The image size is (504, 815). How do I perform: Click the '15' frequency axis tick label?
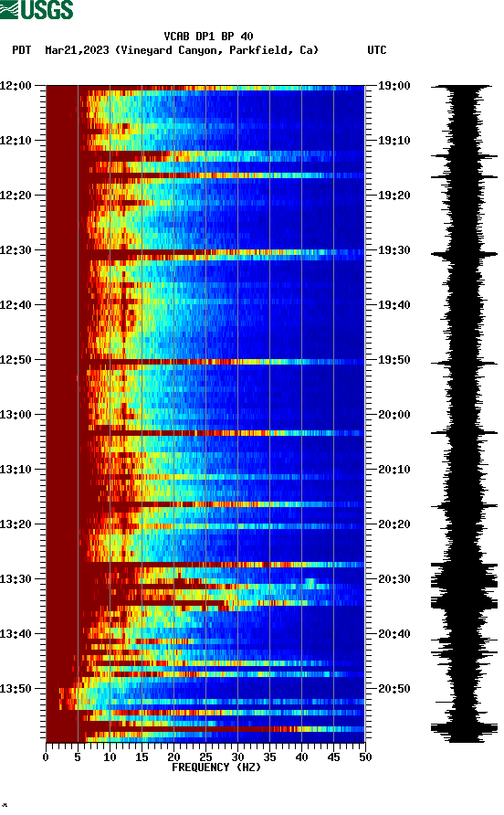[142, 757]
